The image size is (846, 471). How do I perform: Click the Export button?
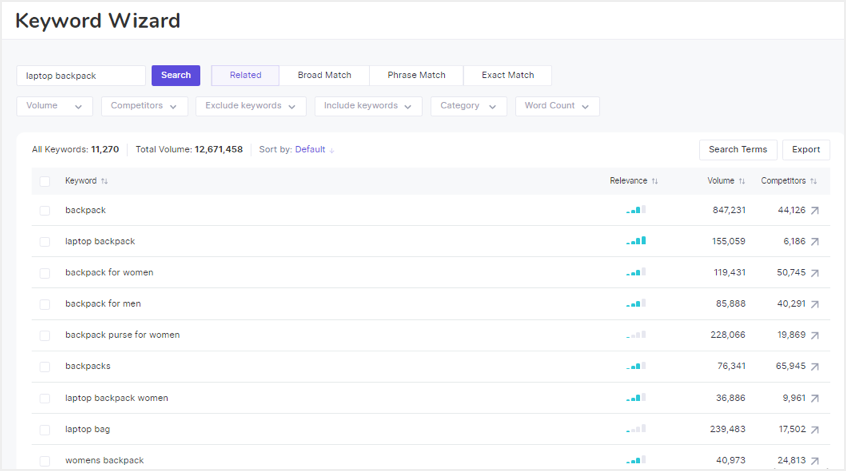[806, 150]
